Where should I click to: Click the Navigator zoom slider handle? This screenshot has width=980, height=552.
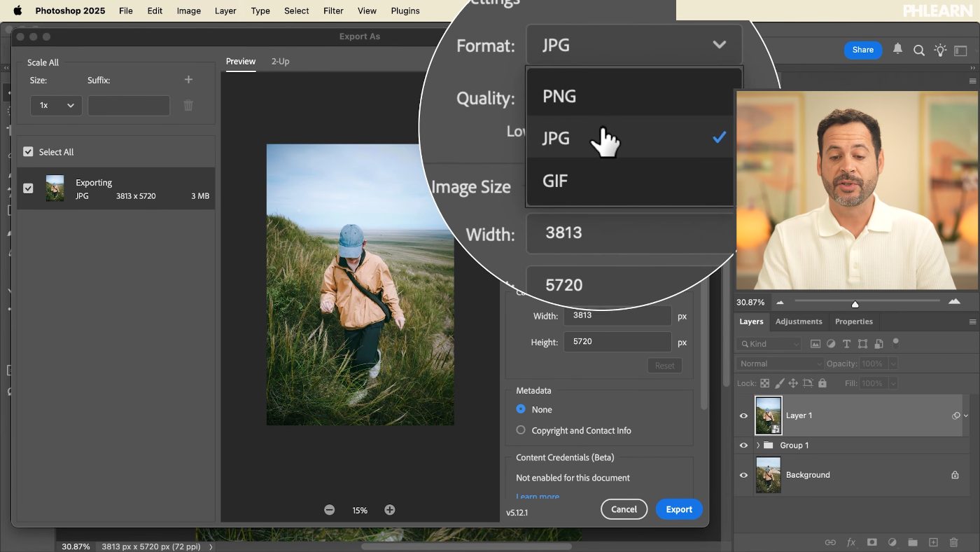pyautogui.click(x=855, y=303)
